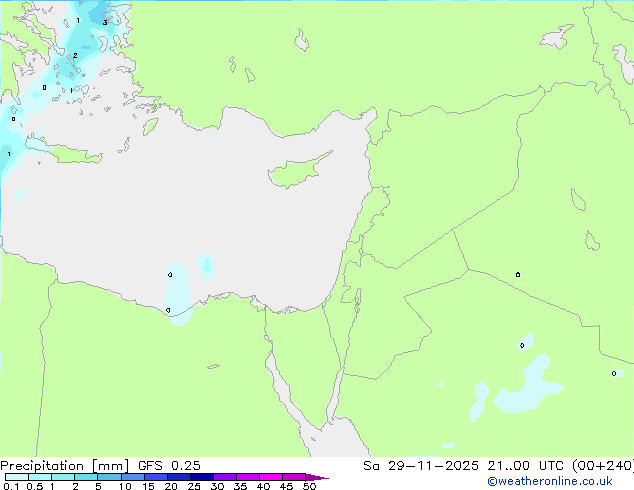634x490 pixels.
Task: Click the '15' legend scale label
Action: [148, 486]
